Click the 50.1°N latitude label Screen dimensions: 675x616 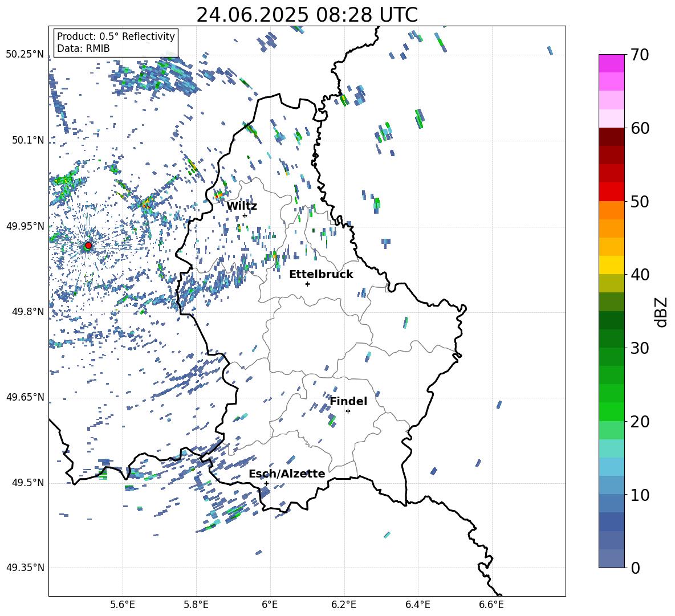pyautogui.click(x=28, y=140)
